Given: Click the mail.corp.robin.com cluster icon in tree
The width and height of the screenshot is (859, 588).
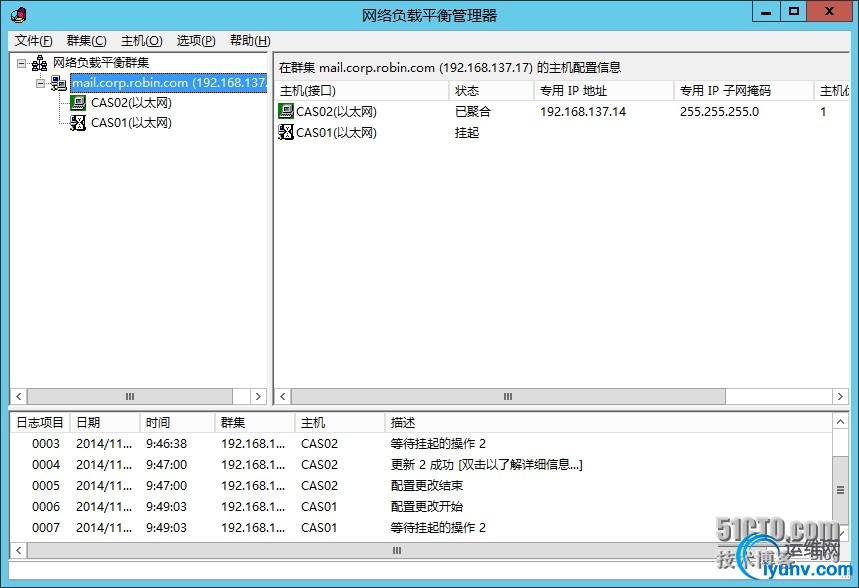Looking at the screenshot, I should pos(59,83).
